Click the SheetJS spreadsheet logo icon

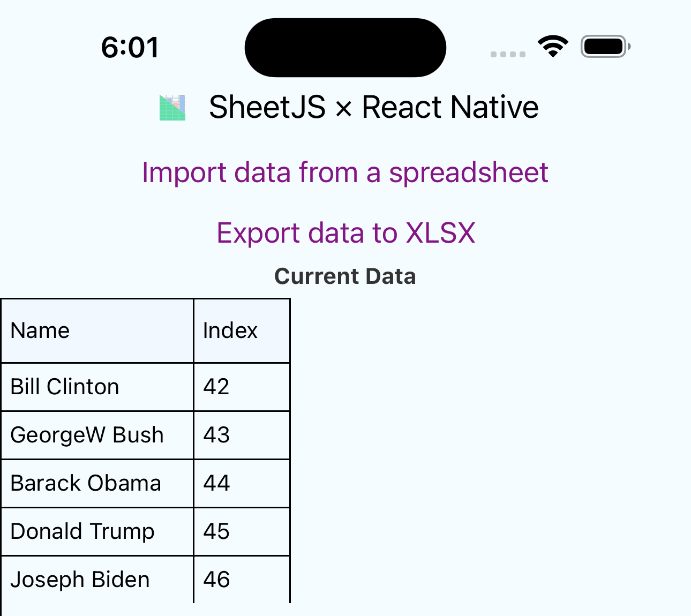(x=171, y=107)
